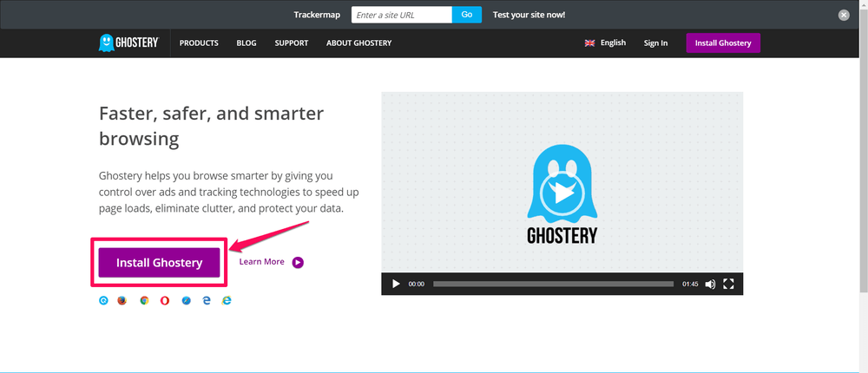868x373 pixels.
Task: Click the 'Test your site now!' text
Action: pos(529,15)
